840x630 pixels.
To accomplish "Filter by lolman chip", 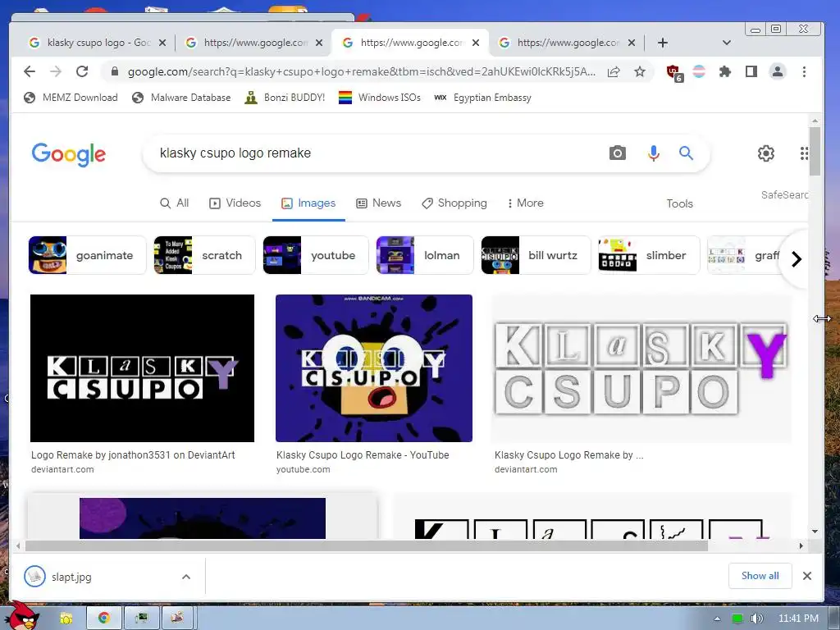I will click(425, 255).
